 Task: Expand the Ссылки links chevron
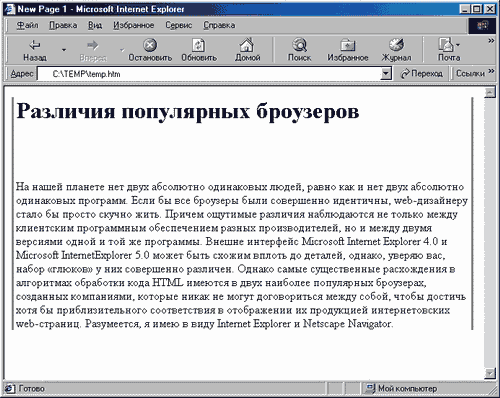[491, 71]
